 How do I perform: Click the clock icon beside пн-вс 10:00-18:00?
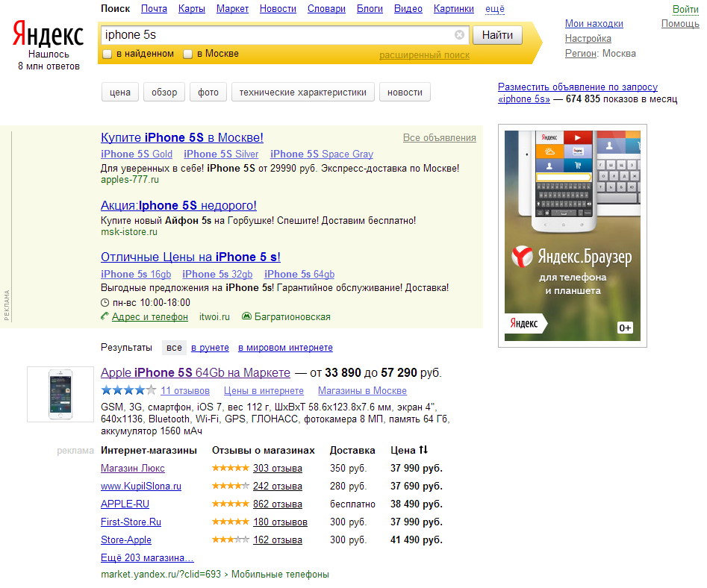(x=105, y=303)
